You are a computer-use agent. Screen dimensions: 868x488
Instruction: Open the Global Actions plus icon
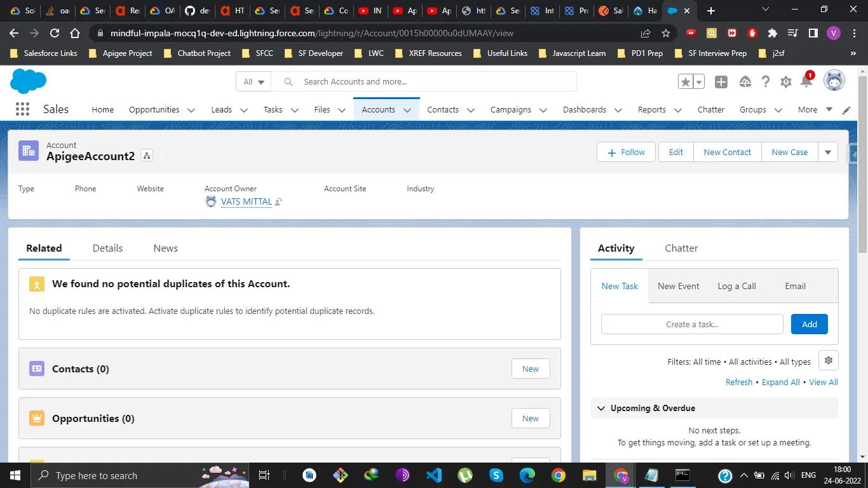pos(721,81)
